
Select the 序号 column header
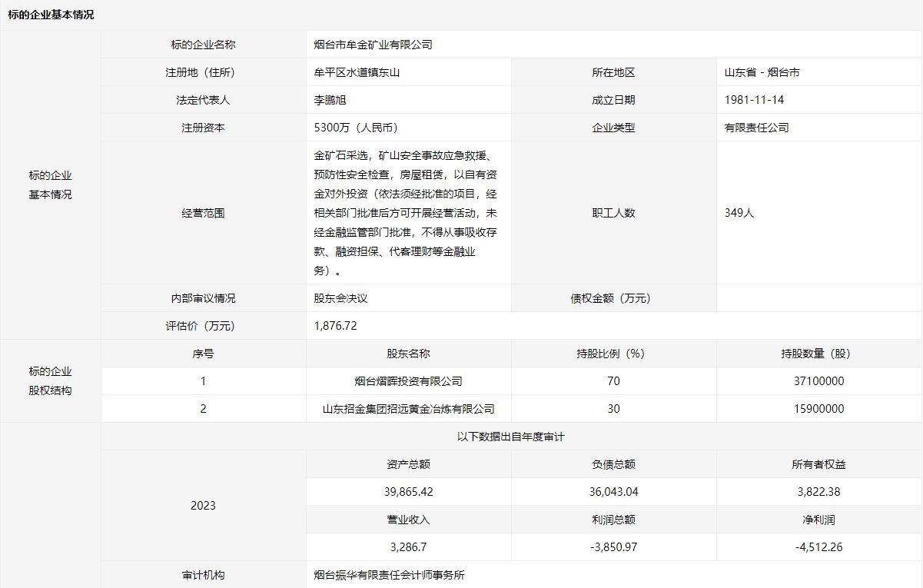(203, 354)
